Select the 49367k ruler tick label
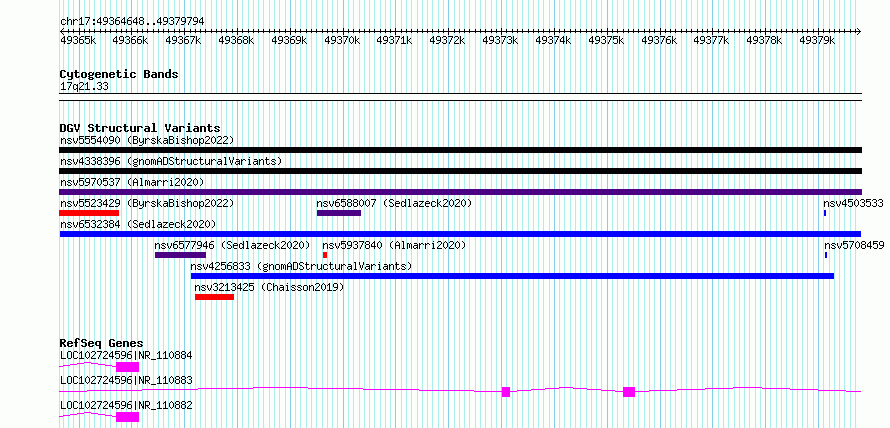 click(183, 40)
